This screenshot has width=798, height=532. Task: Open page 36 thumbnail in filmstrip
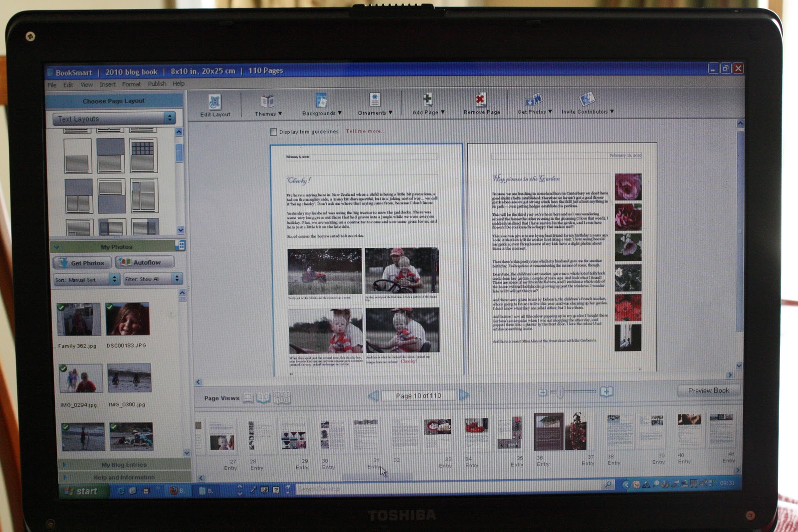549,431
